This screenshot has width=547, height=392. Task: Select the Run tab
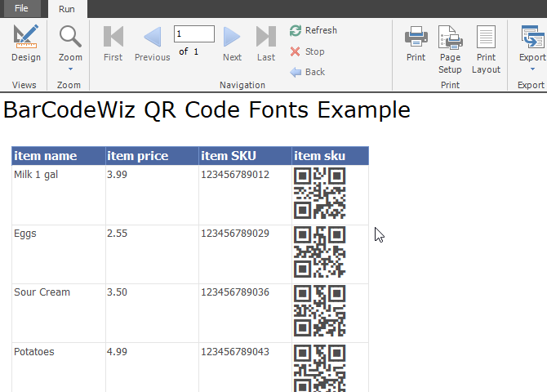67,9
